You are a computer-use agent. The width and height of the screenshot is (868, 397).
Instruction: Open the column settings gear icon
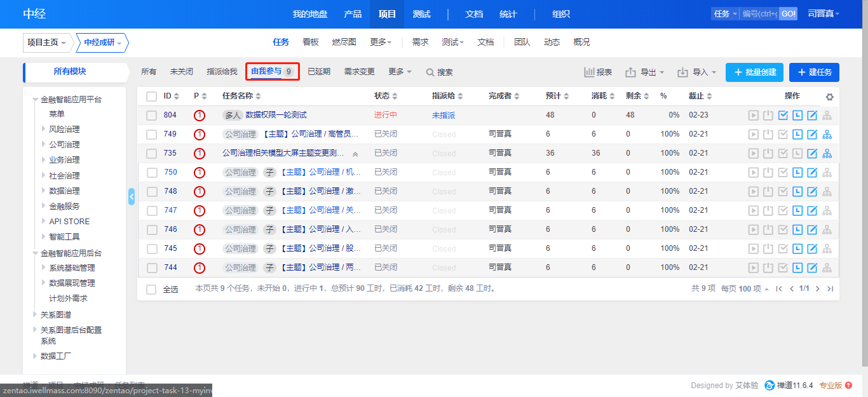click(x=829, y=97)
